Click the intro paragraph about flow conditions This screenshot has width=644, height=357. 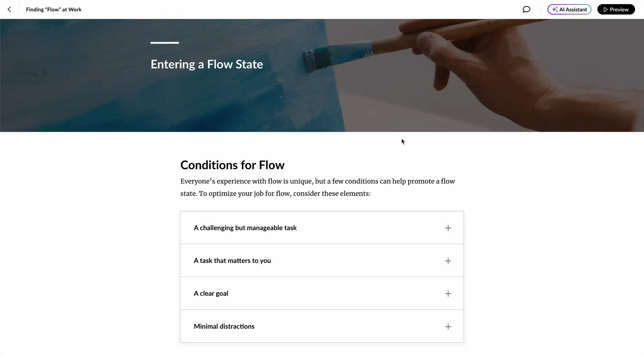(x=317, y=187)
